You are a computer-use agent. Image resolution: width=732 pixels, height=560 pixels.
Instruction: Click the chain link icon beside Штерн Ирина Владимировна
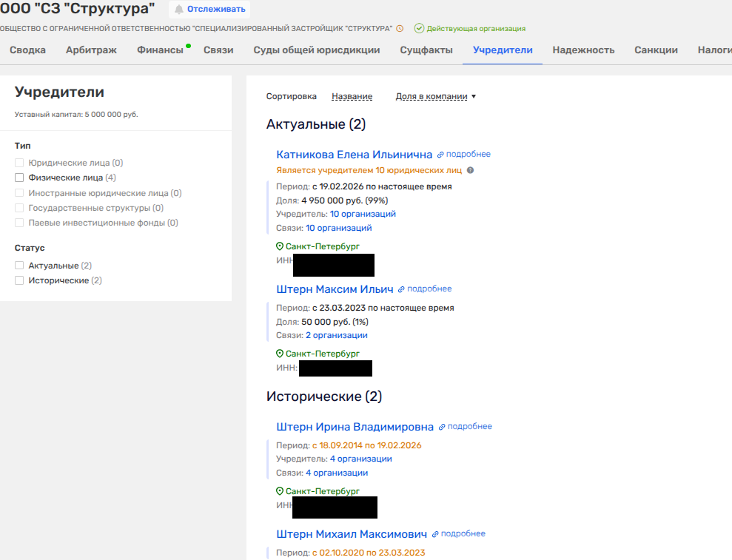pos(442,427)
